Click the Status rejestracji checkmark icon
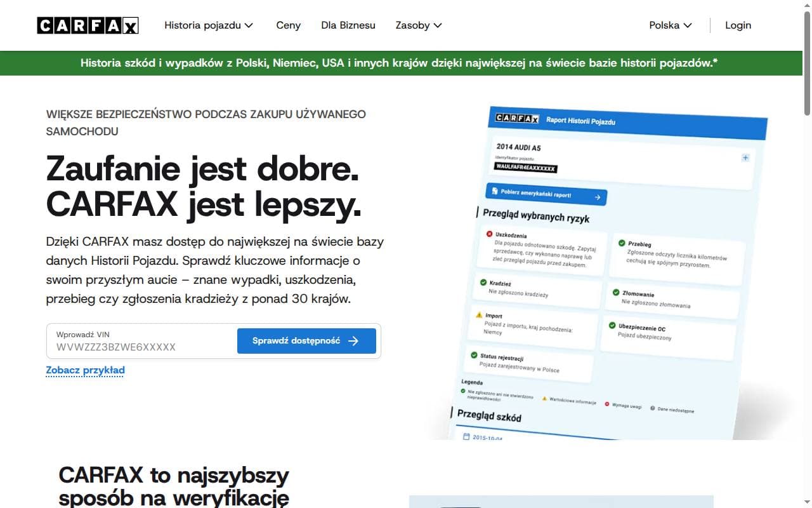Screen dimensions: 812x508 [x=474, y=355]
